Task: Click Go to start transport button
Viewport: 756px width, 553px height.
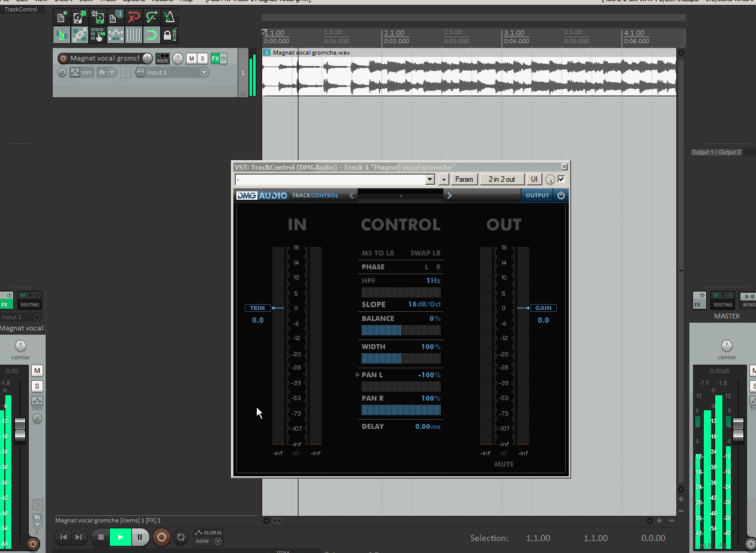Action: (64, 537)
